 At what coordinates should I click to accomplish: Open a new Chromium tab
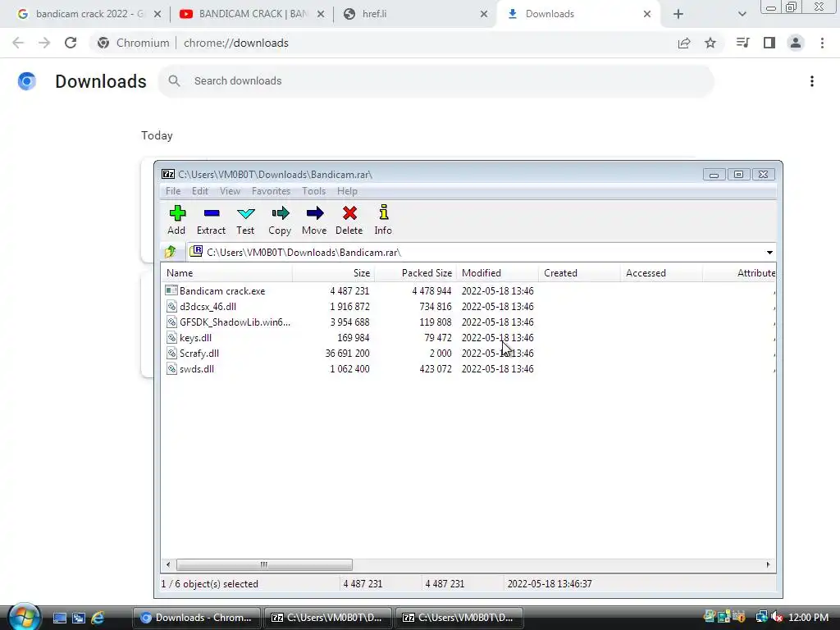pos(678,14)
